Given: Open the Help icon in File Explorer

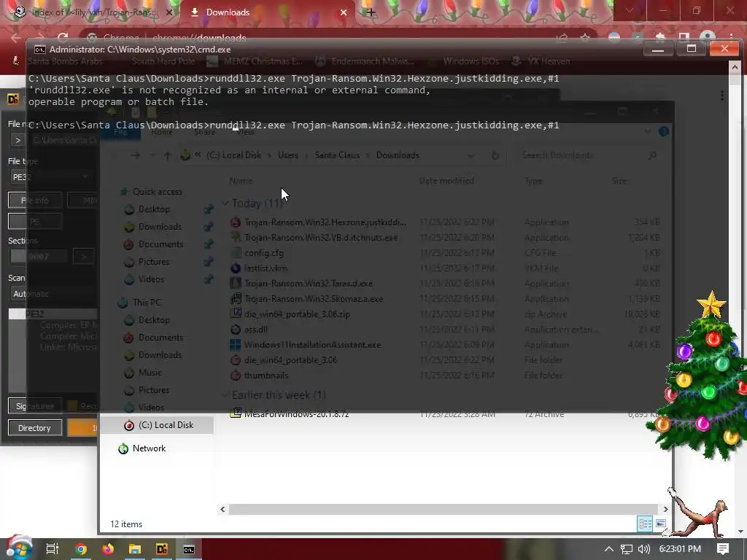Looking at the screenshot, I should click(x=664, y=131).
